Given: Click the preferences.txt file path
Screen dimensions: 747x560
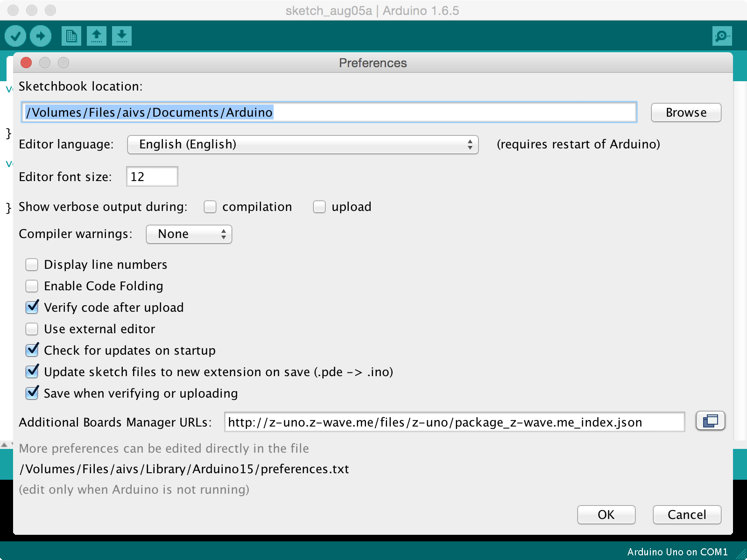Looking at the screenshot, I should pos(184,469).
